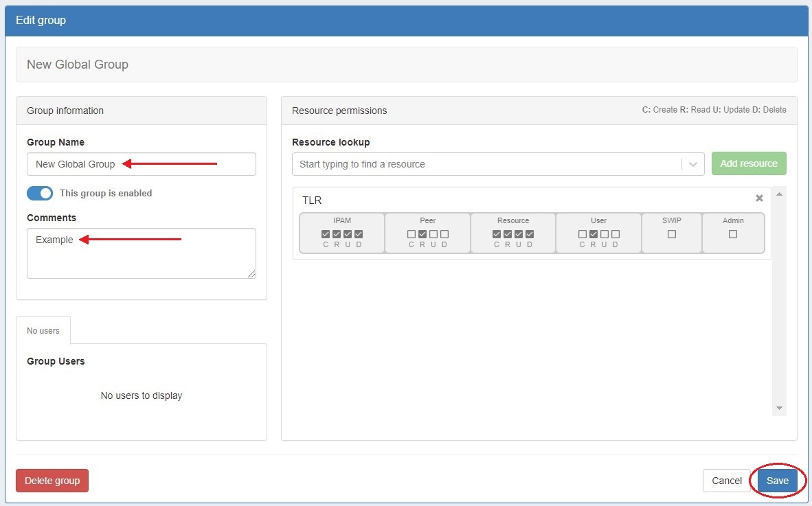Enable the User Update permission checkbox
Screen dimensions: 812x506
605,234
